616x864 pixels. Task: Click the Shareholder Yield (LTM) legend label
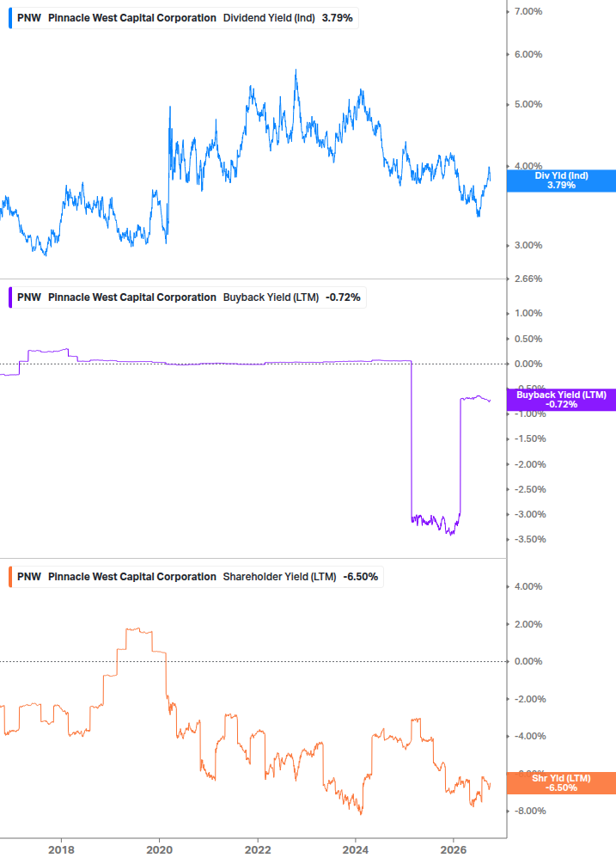click(x=280, y=577)
